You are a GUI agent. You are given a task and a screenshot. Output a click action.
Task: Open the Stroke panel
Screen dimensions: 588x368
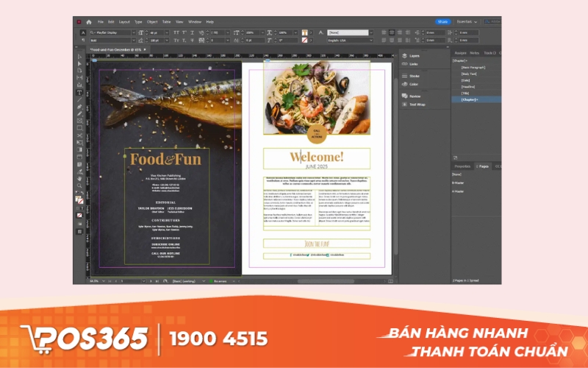pyautogui.click(x=411, y=76)
